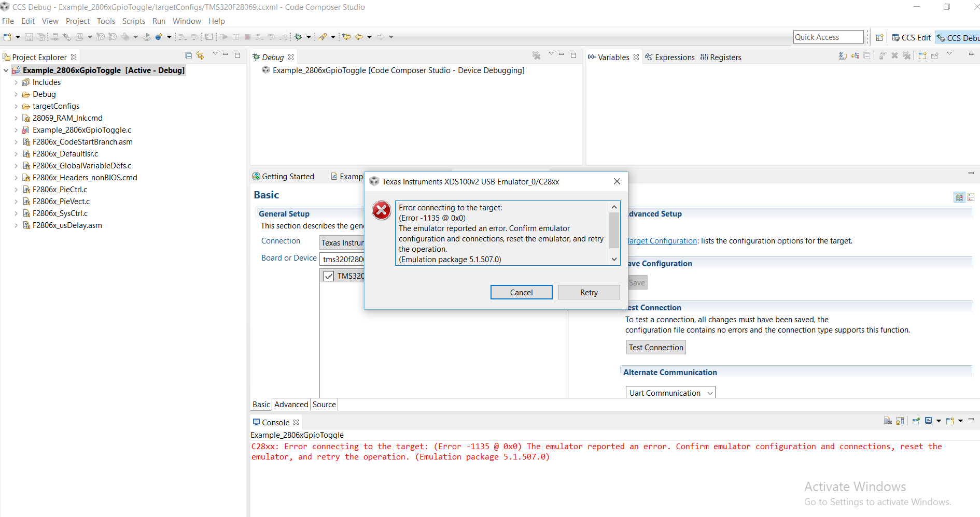Expand the Debug folder in Project Explorer
This screenshot has height=517, width=980.
tap(16, 94)
